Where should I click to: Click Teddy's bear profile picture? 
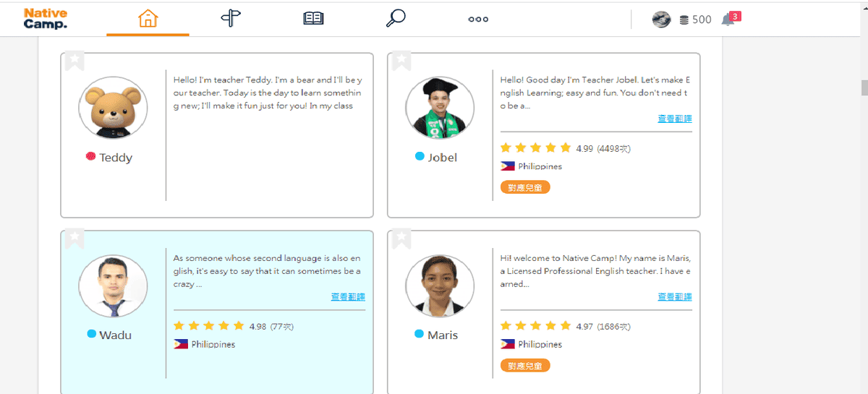pyautogui.click(x=113, y=108)
